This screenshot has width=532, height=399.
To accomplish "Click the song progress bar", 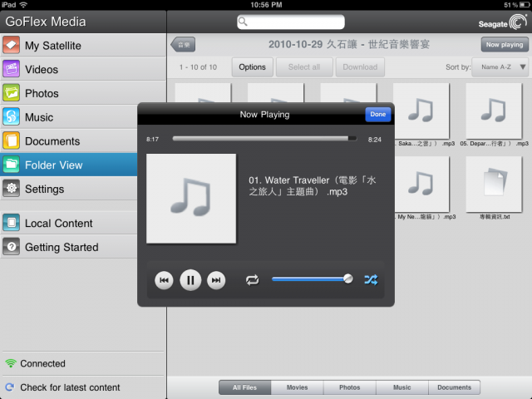I will [x=264, y=139].
